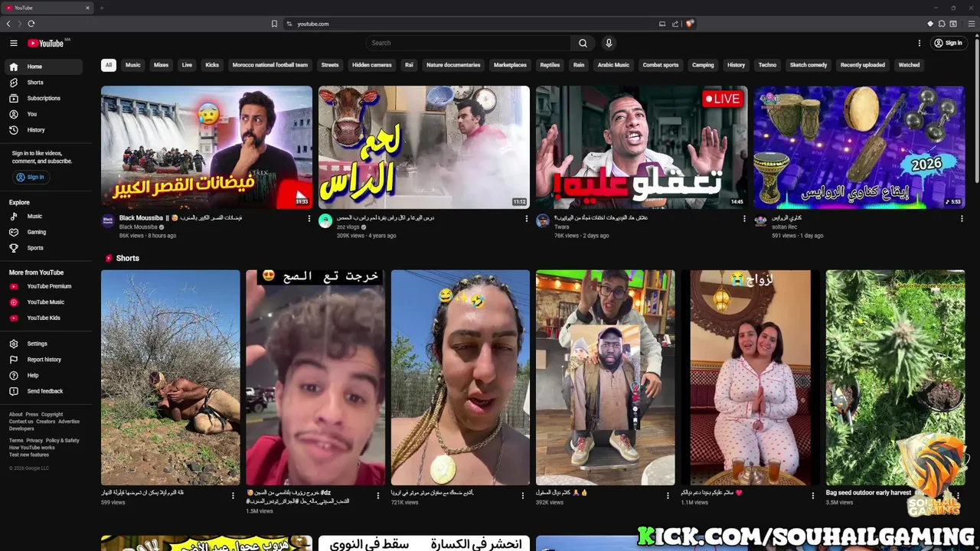The image size is (980, 551).
Task: Open options for the 392K views Short
Action: point(668,496)
